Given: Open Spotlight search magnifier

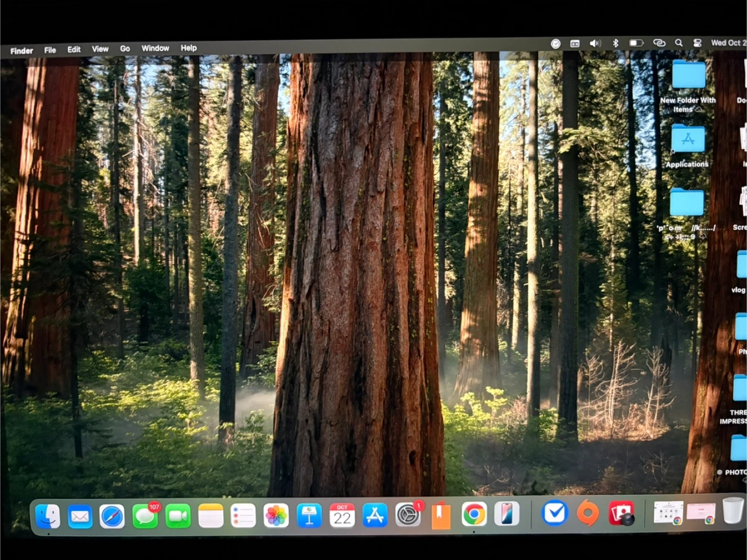Looking at the screenshot, I should [x=679, y=43].
